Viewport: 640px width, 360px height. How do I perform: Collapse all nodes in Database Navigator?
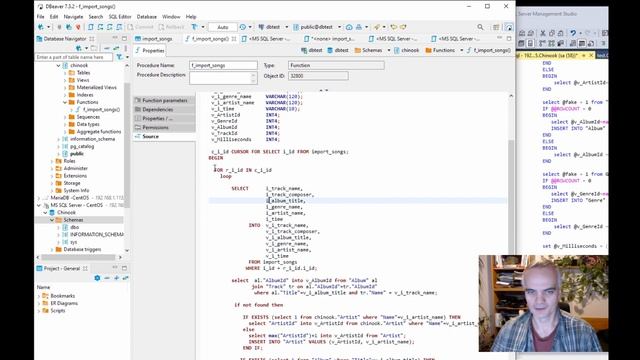tap(107, 48)
